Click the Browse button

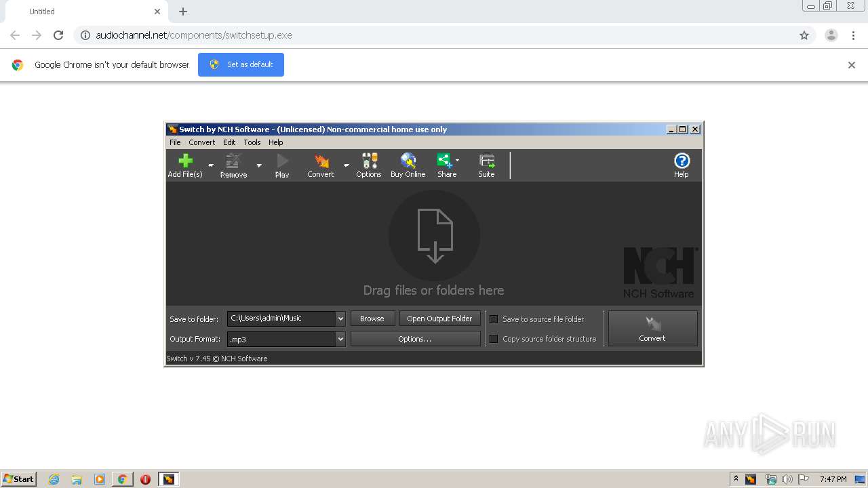coord(372,319)
